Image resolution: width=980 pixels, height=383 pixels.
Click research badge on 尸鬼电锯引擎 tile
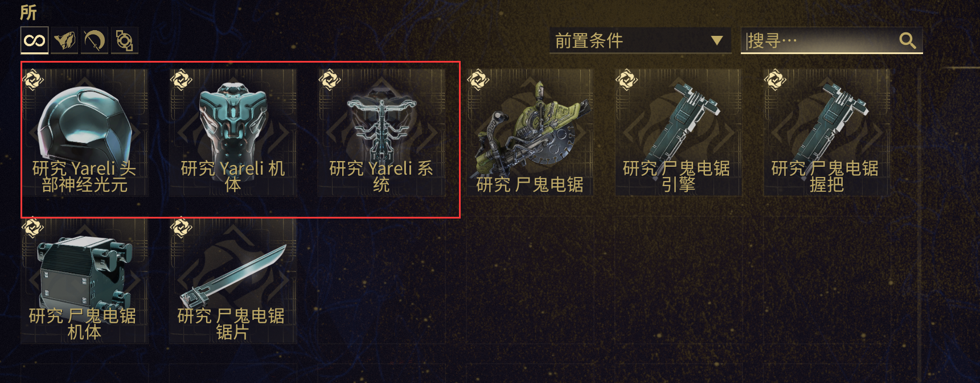[626, 80]
